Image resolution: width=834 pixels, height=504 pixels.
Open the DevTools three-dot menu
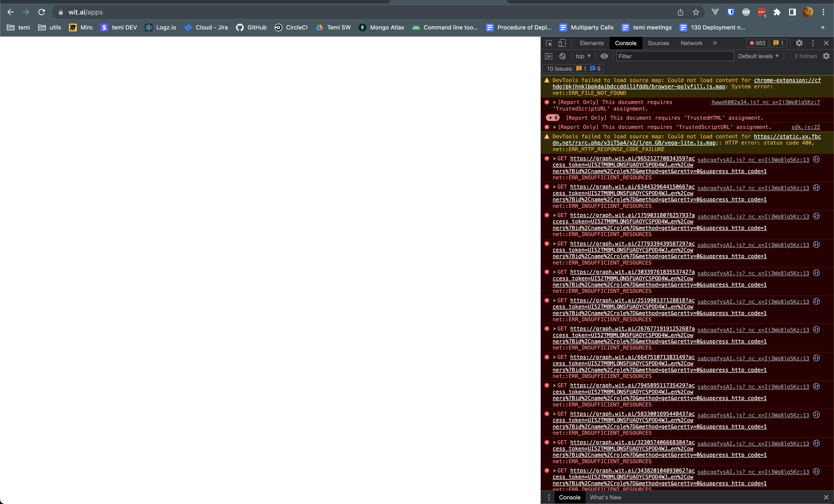pyautogui.click(x=813, y=43)
